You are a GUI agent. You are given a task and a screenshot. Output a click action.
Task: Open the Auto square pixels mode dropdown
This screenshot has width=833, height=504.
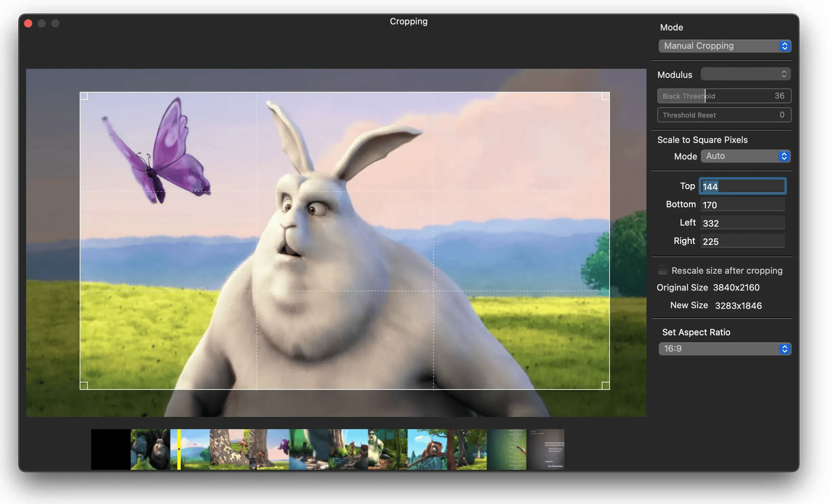(x=746, y=156)
